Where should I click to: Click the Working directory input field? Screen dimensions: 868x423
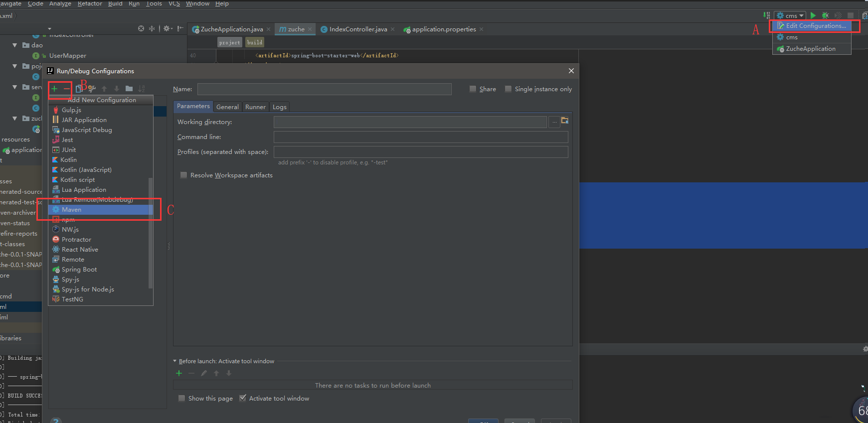410,122
